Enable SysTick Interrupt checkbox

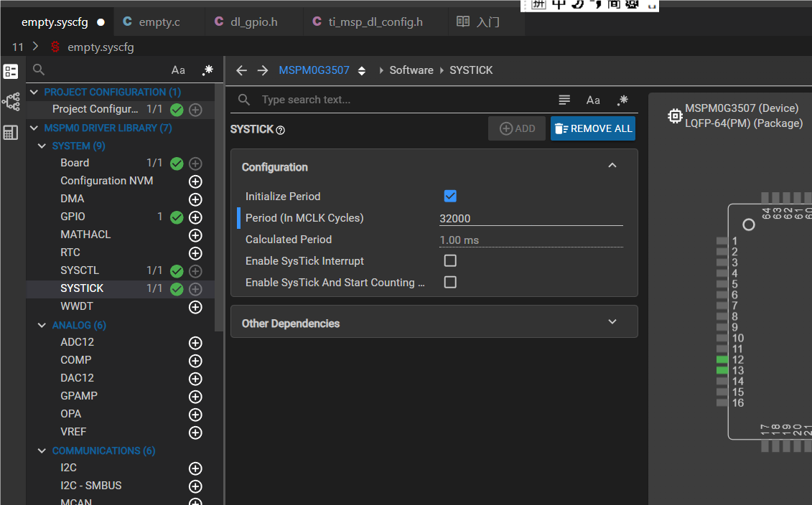point(450,261)
